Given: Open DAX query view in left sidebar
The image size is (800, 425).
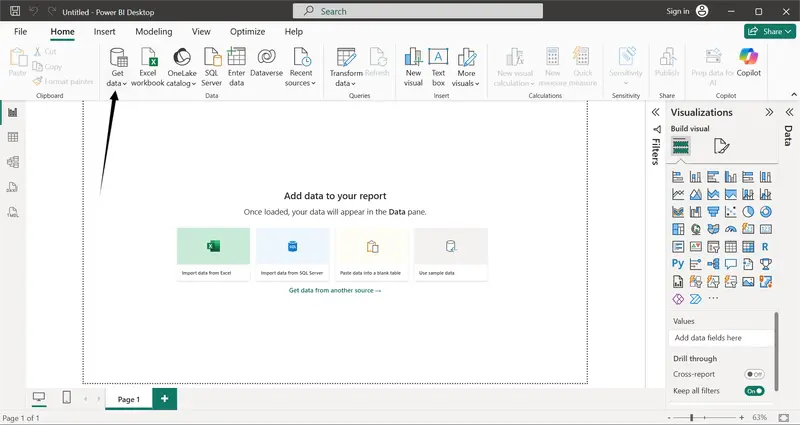Looking at the screenshot, I should (x=13, y=187).
